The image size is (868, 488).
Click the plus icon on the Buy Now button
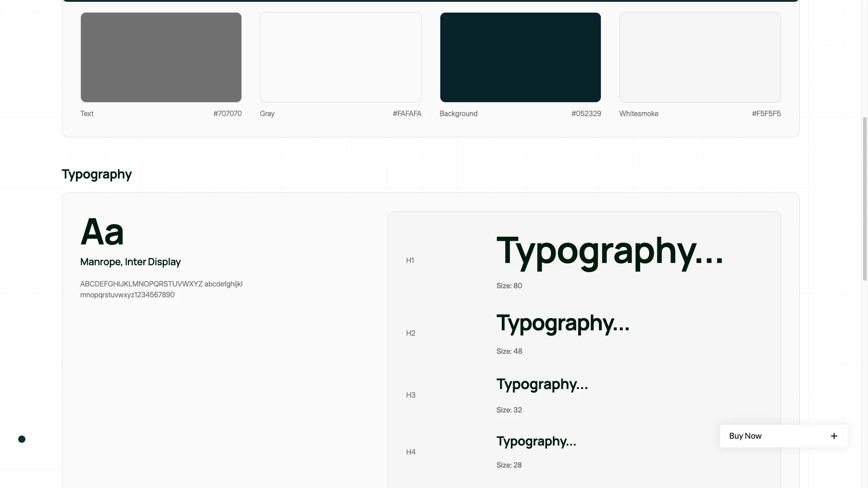click(834, 436)
